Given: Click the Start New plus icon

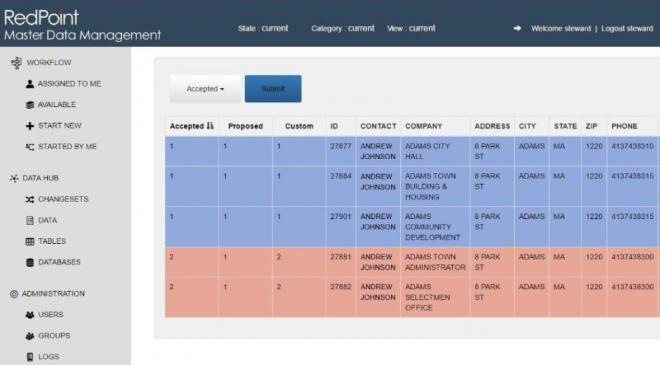Looking at the screenshot, I should coord(29,126).
